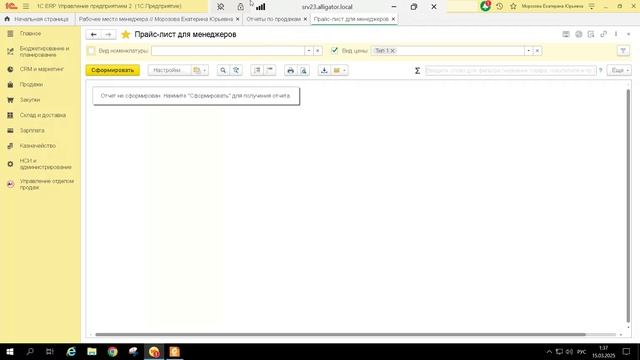640x360 pixels.
Task: Open the history clock icon
Action: point(500,6)
